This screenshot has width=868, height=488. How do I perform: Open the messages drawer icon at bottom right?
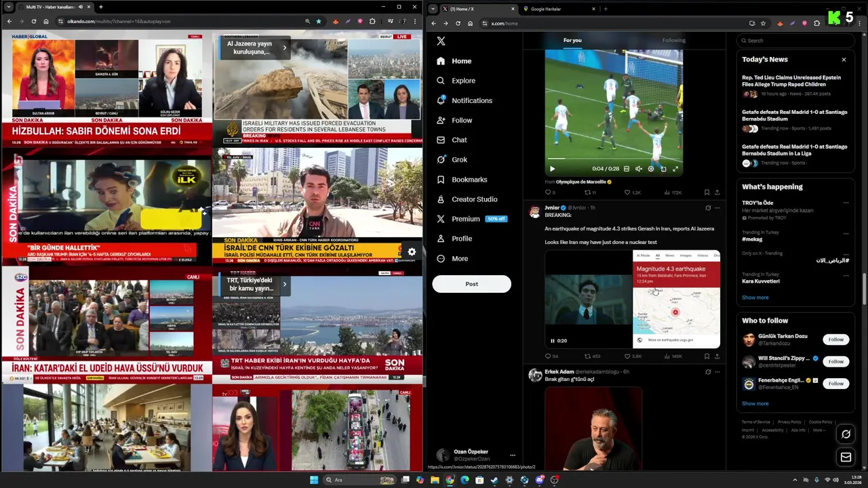point(846,457)
